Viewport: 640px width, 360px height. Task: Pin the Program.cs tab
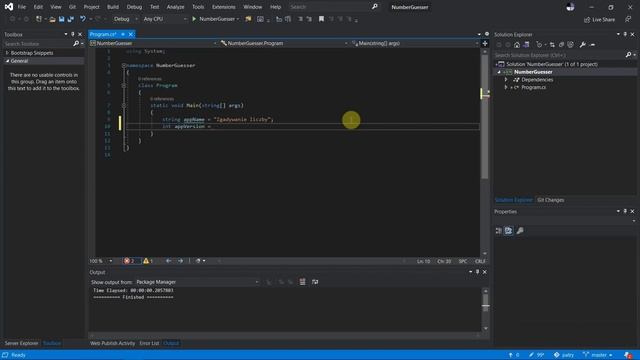tap(123, 34)
